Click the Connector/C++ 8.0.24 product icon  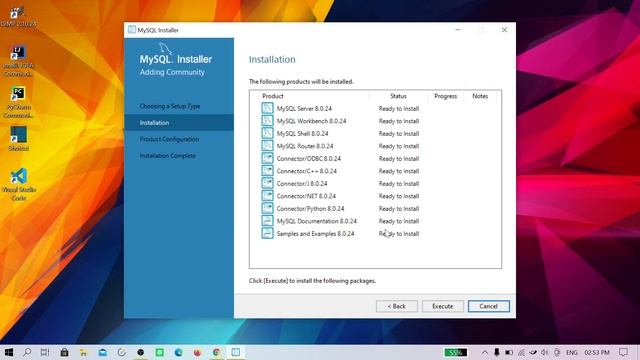tap(267, 171)
